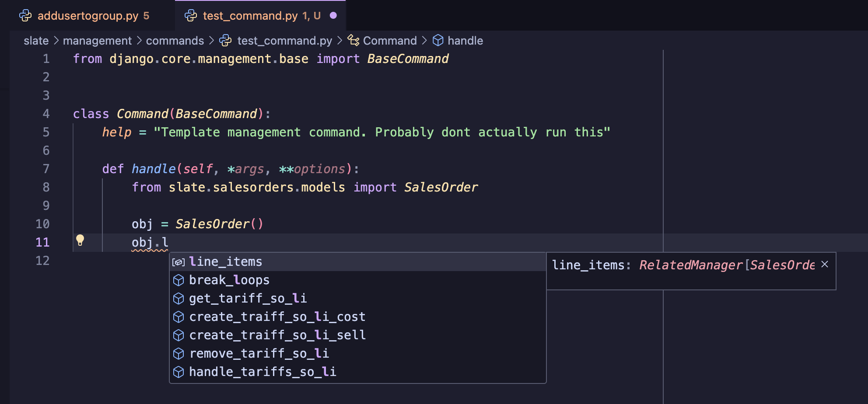The height and width of the screenshot is (404, 868).
Task: Click the Python icon on test_command.py tab
Action: click(x=190, y=15)
